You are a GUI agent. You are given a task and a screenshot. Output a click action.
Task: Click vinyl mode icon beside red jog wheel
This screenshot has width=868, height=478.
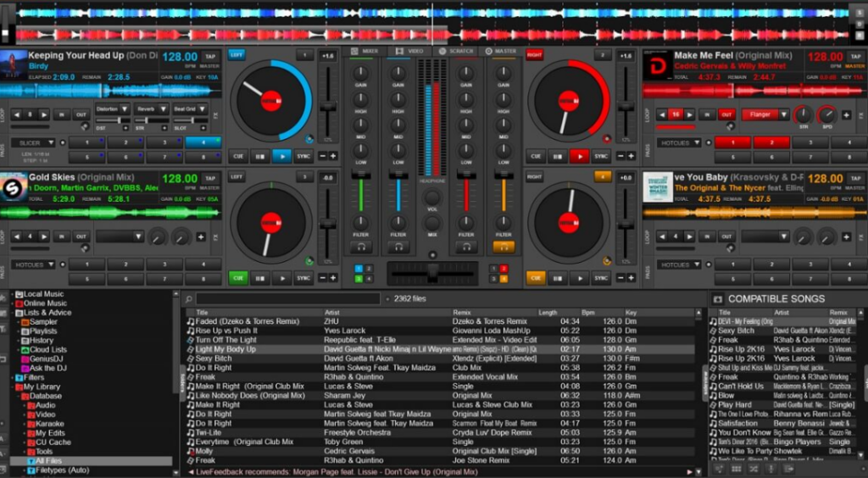coord(607,139)
